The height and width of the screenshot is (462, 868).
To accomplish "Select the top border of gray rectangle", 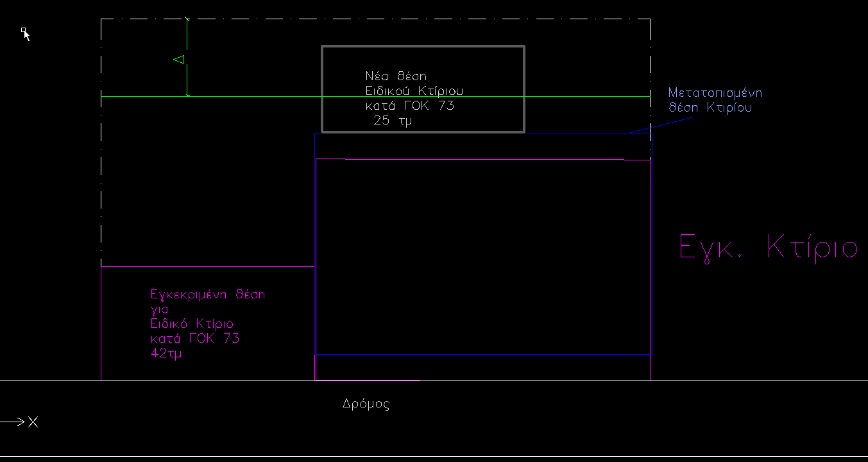I will 422,46.
